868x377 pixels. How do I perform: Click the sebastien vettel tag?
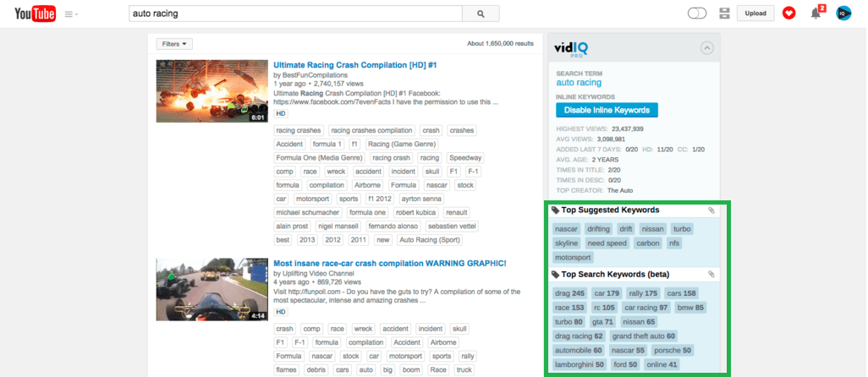[x=452, y=227]
